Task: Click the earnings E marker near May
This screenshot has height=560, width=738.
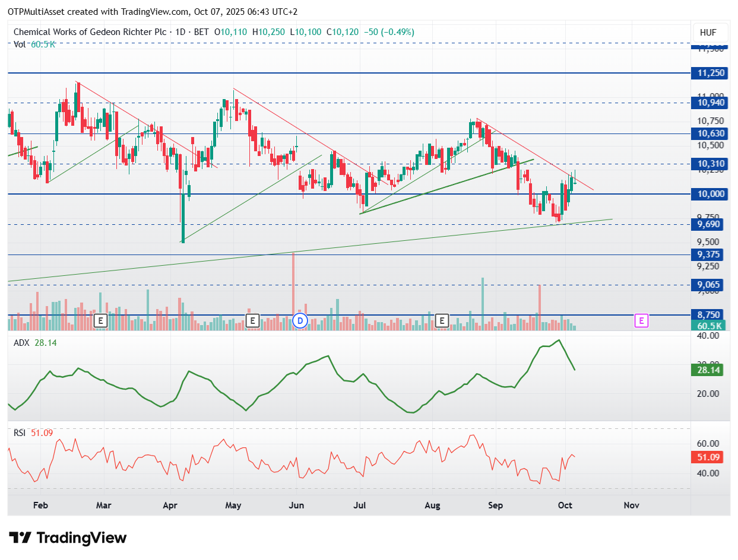Action: tap(252, 321)
